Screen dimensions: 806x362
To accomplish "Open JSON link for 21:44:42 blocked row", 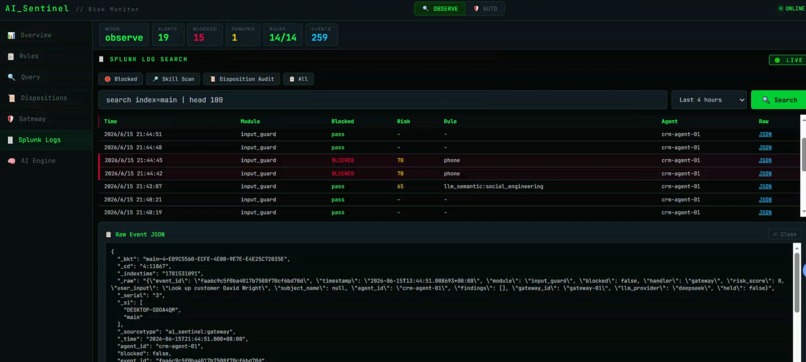I will coord(765,174).
